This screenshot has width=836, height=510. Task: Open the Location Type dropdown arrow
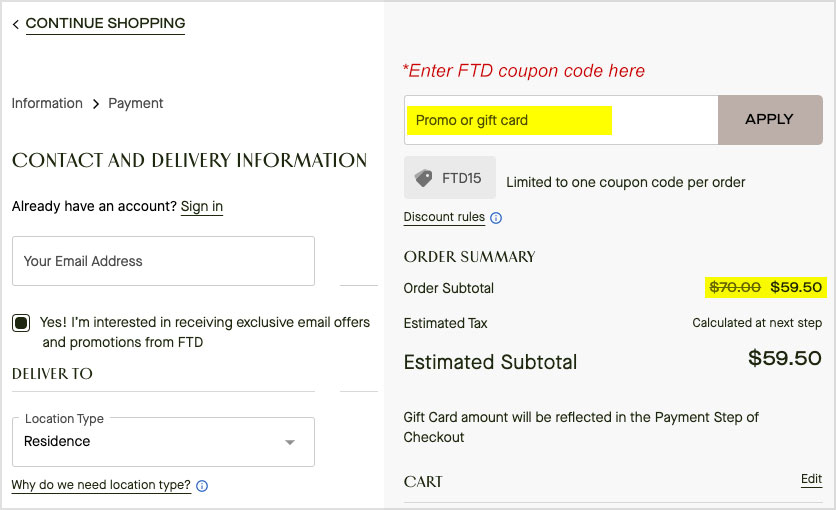tap(290, 442)
